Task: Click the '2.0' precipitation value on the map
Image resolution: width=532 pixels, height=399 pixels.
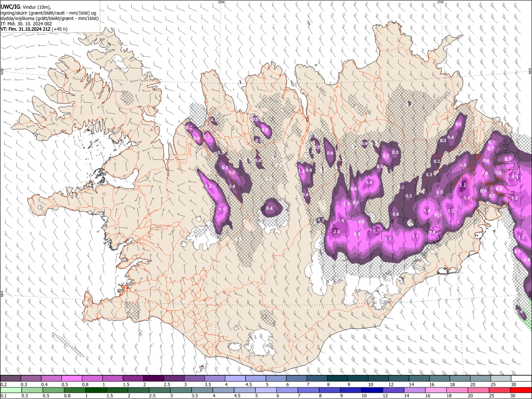Action: 337,232
